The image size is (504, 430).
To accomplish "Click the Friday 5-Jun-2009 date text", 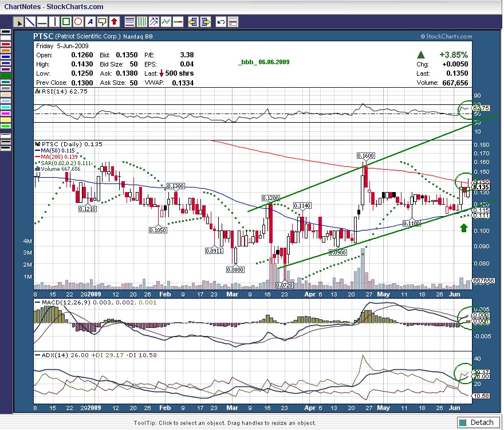I will (62, 46).
